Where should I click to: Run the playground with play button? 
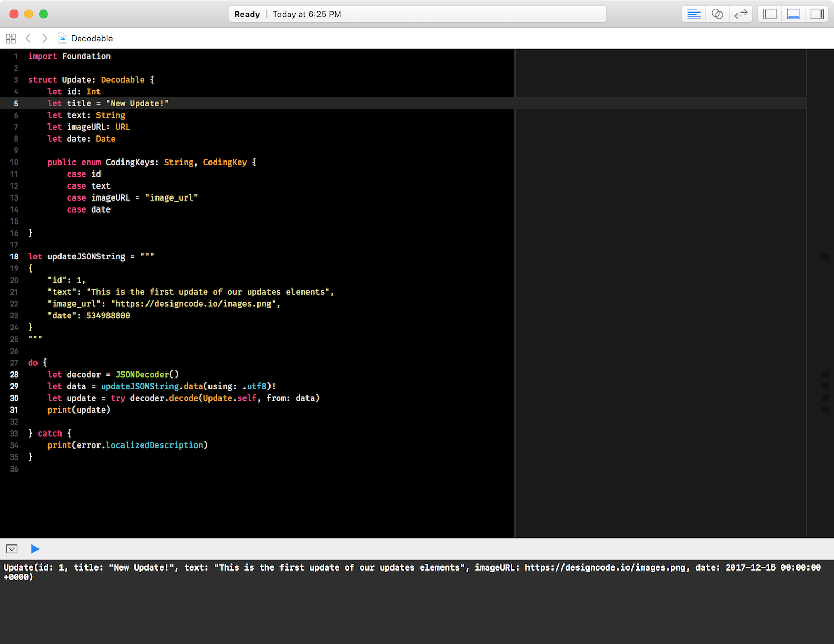35,549
